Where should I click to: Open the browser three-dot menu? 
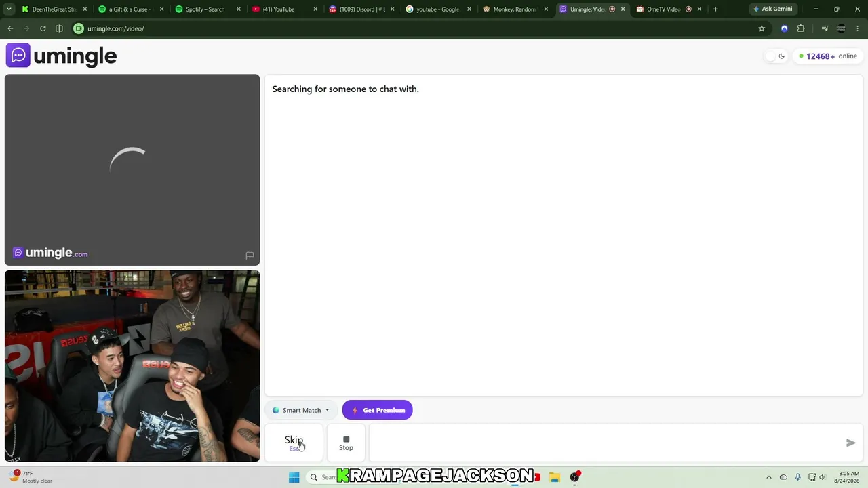click(858, 28)
